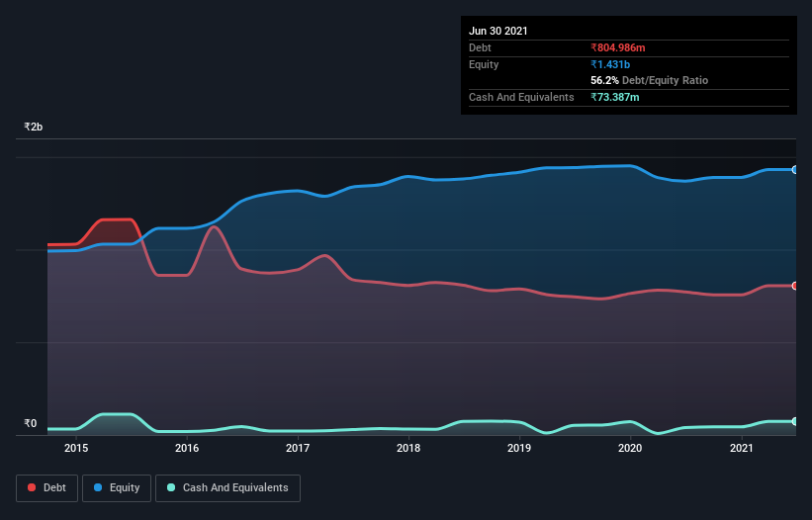Image resolution: width=812 pixels, height=520 pixels.
Task: Click the teal Cash legend color dot
Action: pos(171,487)
